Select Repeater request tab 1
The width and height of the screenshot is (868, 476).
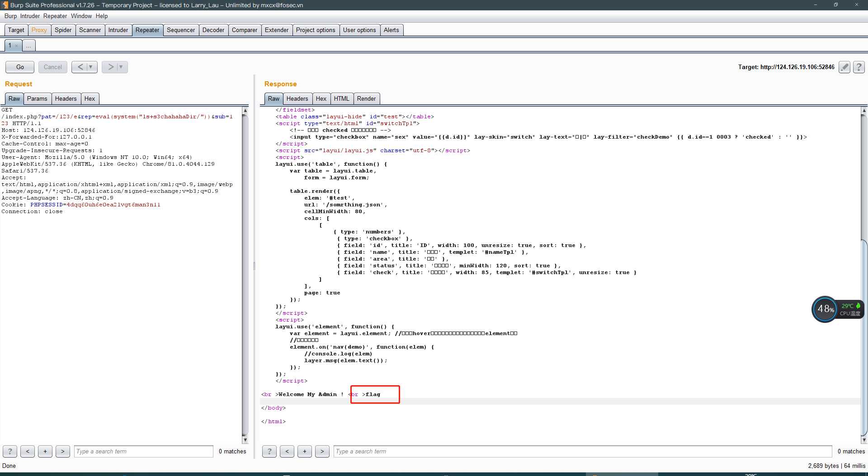[x=9, y=45]
